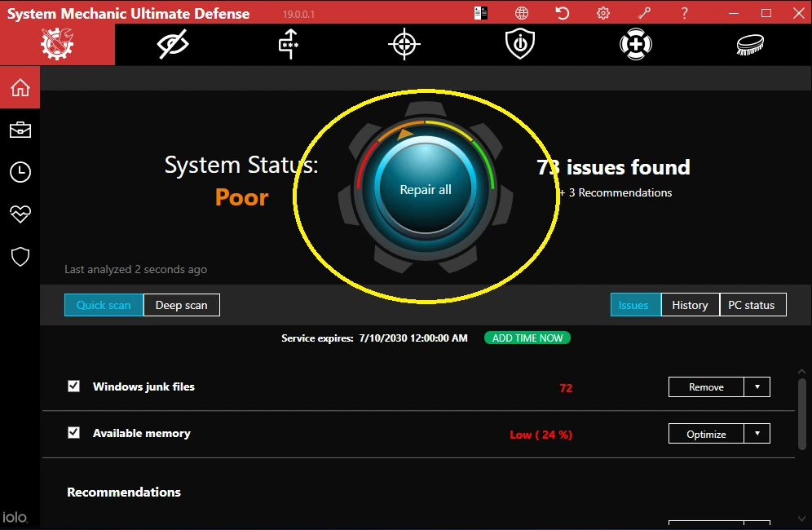This screenshot has width=812, height=530.
Task: Open the Privacy Guardian crossed-eye icon
Action: (x=173, y=44)
